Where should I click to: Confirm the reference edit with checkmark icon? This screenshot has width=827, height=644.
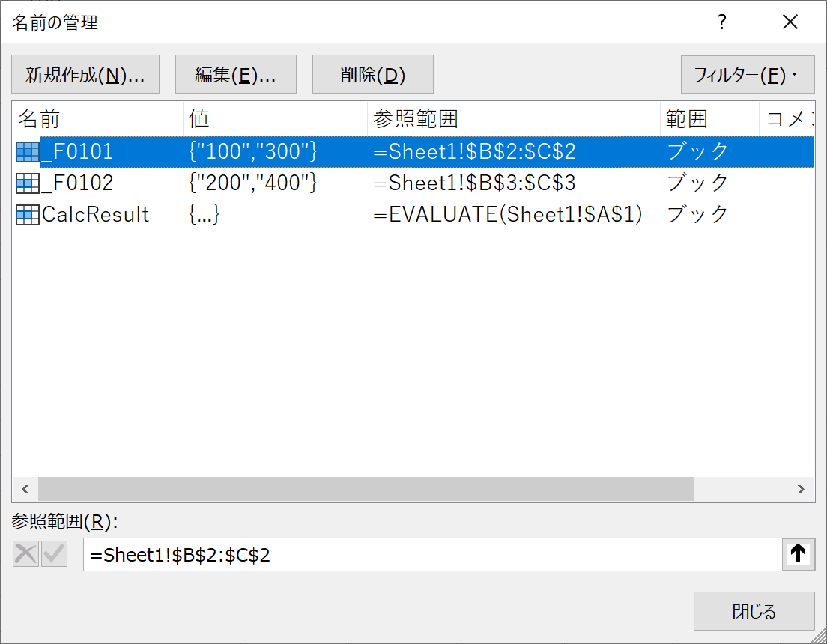coord(55,554)
